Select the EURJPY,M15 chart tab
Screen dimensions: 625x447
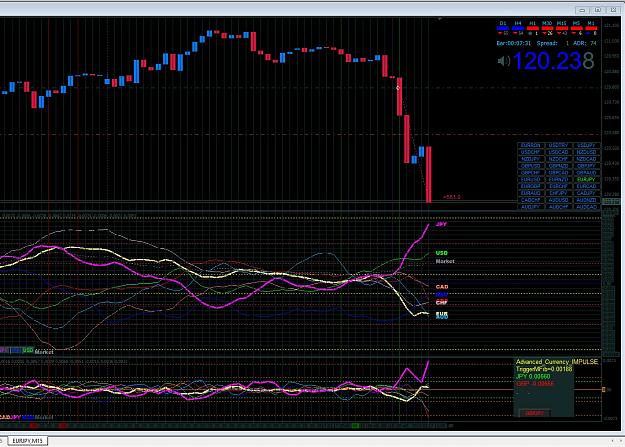27,441
